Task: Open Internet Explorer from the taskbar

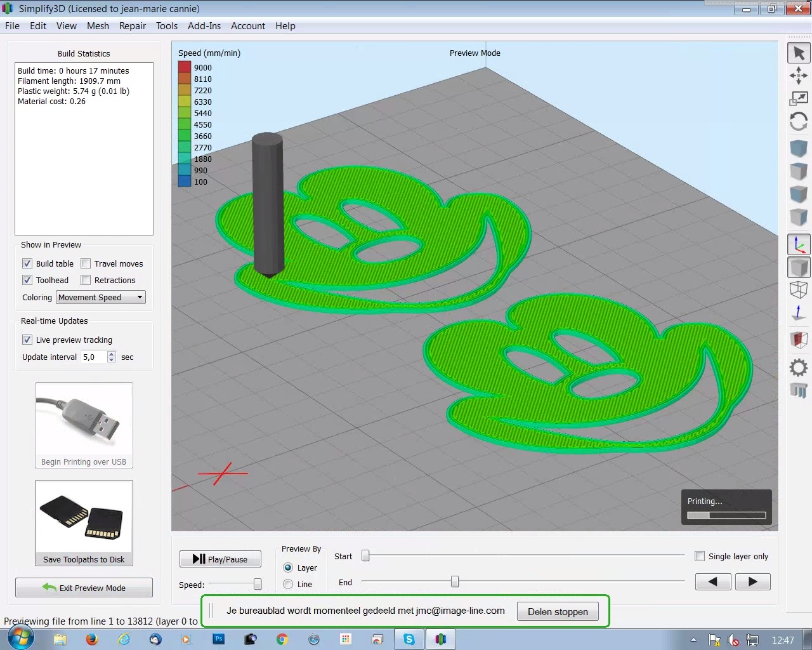Action: (x=124, y=639)
